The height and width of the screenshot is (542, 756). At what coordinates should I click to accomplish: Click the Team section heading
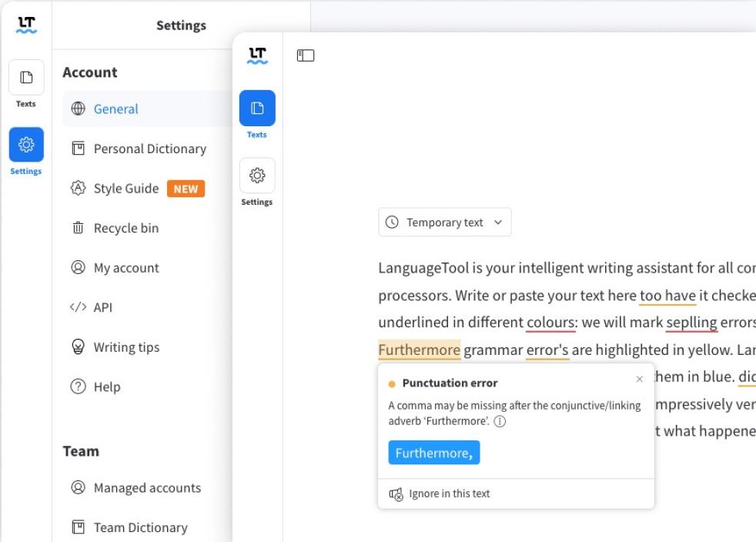coord(81,451)
